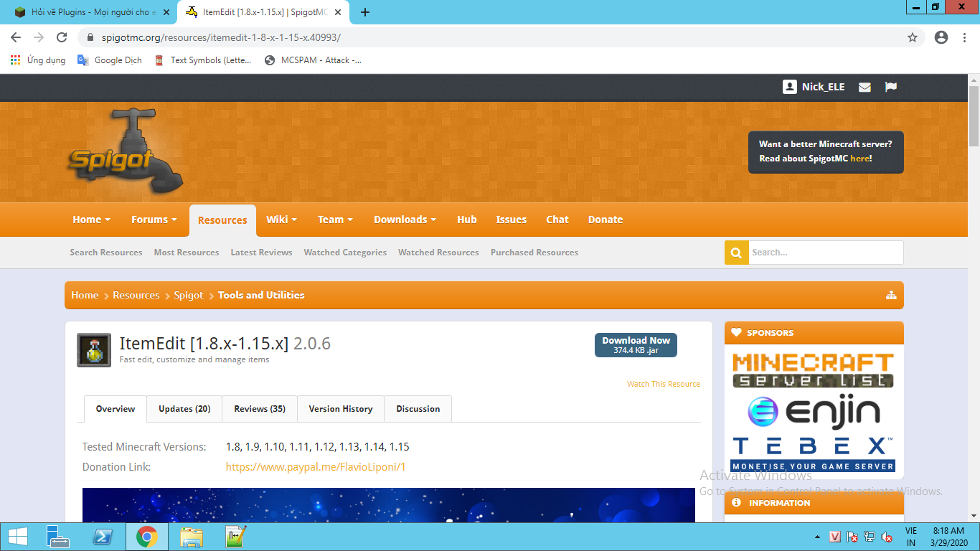Open the Issues menu item

click(512, 220)
